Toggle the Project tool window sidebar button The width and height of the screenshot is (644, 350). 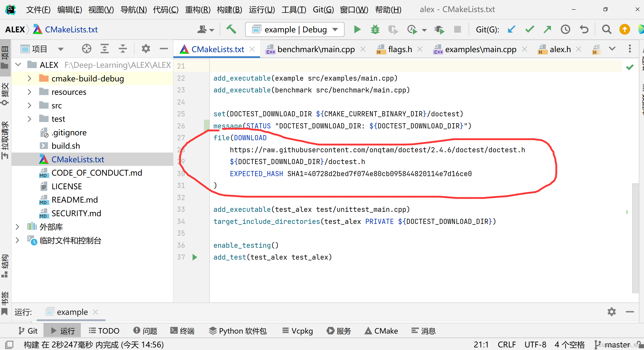point(5,58)
